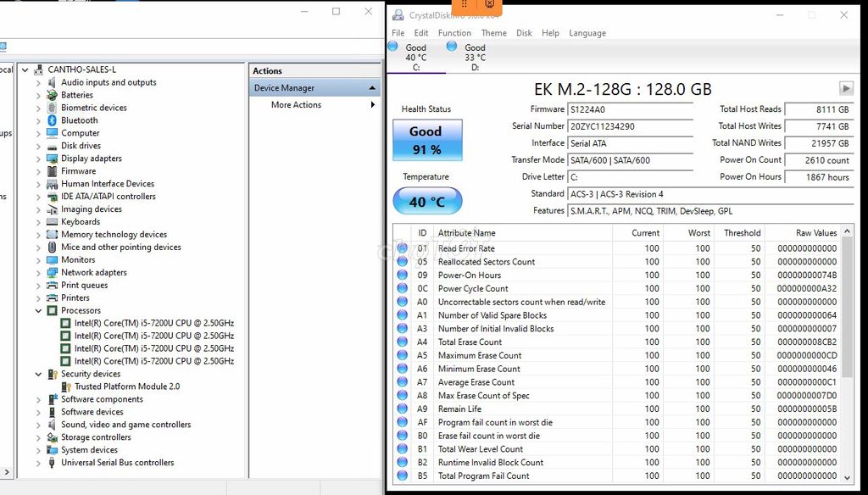The width and height of the screenshot is (868, 495).
Task: Open the Language menu
Action: (587, 33)
